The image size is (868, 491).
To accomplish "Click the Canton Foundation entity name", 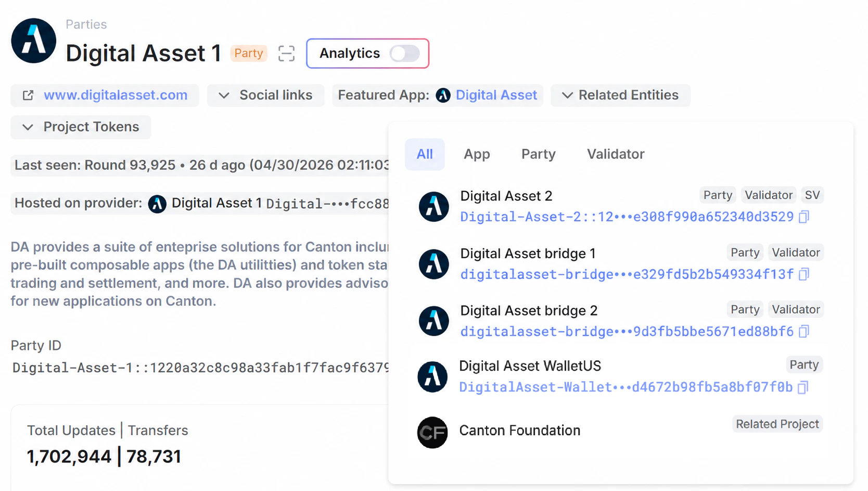I will pyautogui.click(x=519, y=431).
